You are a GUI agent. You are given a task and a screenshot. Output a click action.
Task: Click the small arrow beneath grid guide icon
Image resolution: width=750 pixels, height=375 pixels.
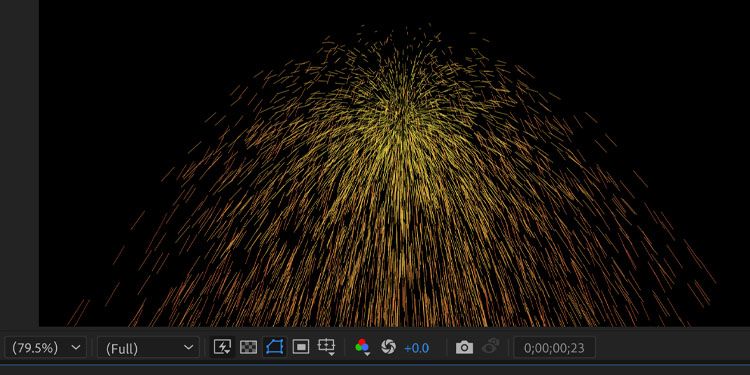point(331,354)
